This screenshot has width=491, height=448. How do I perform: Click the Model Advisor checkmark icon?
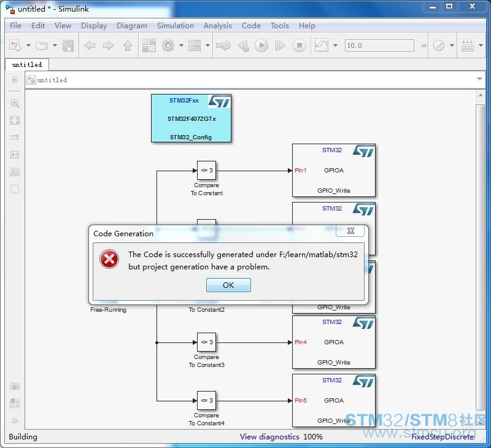[x=439, y=45]
